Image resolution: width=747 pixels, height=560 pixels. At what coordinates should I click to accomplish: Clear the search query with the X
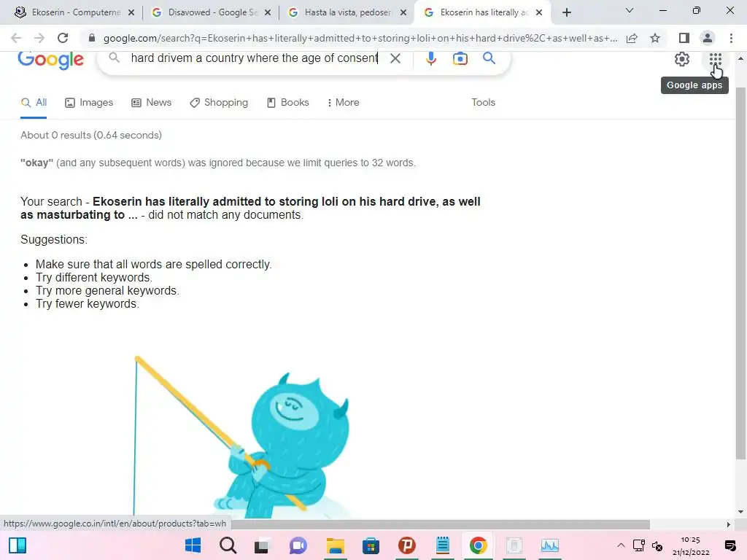tap(395, 58)
